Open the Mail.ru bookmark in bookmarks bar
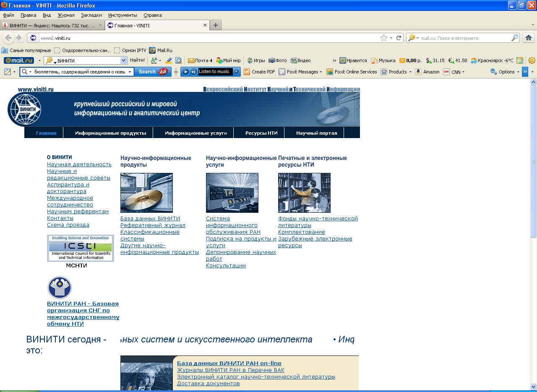The width and height of the screenshot is (537, 392). [x=161, y=50]
